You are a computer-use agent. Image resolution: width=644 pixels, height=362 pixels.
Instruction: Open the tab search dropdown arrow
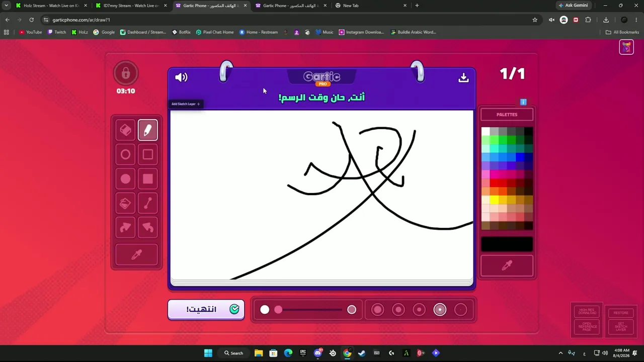pyautogui.click(x=6, y=6)
